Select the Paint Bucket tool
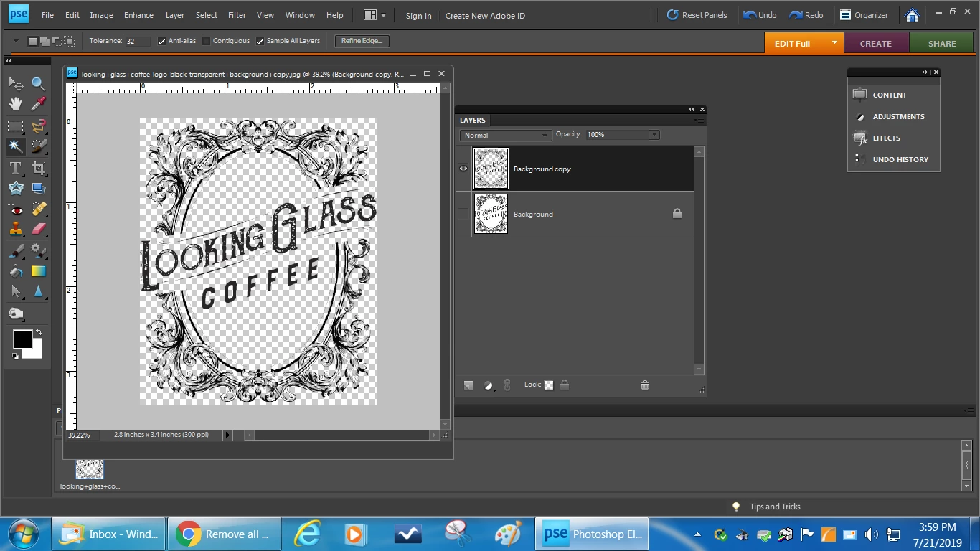Viewport: 980px width, 551px height. [15, 271]
